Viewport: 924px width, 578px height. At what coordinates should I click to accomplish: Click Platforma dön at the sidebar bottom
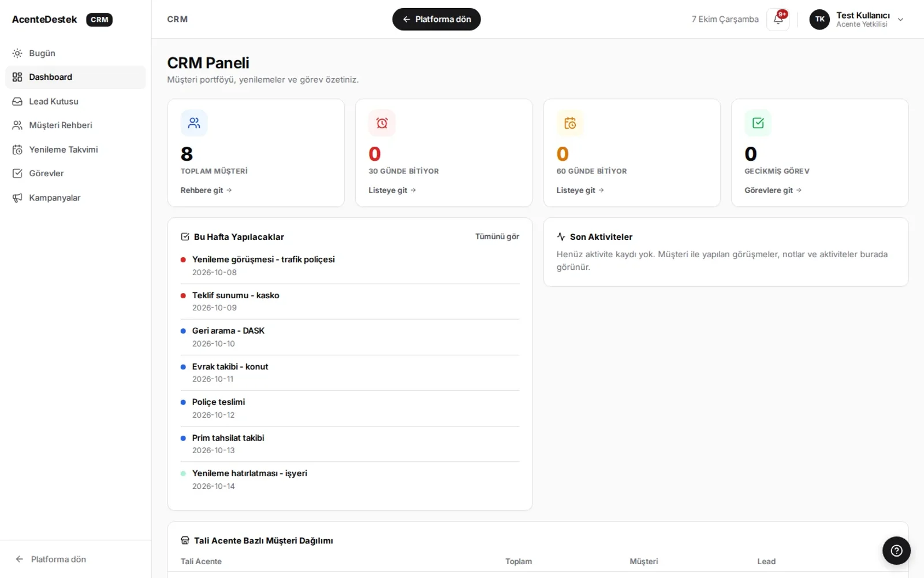click(x=51, y=559)
